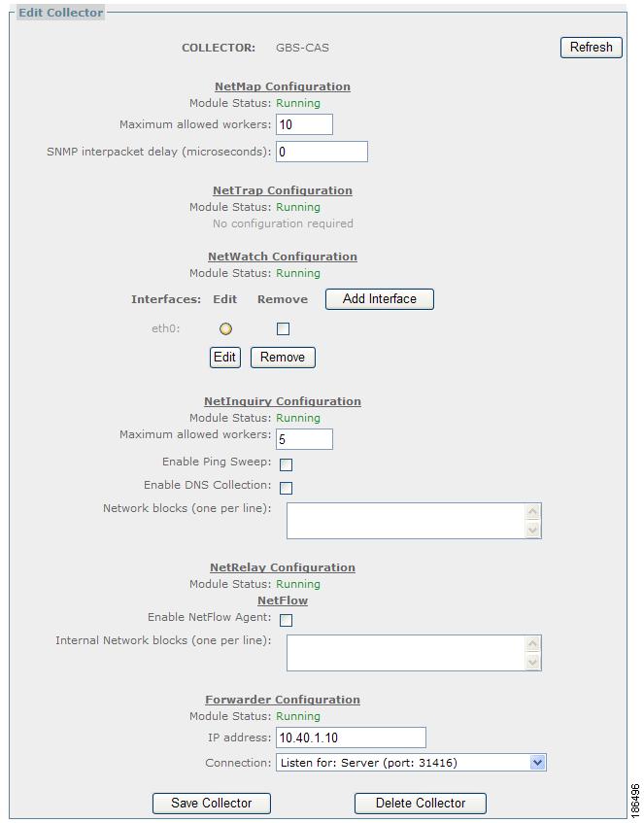Viewport: 644px width, 823px height.
Task: Click Internal Network blocks text area
Action: (x=406, y=652)
